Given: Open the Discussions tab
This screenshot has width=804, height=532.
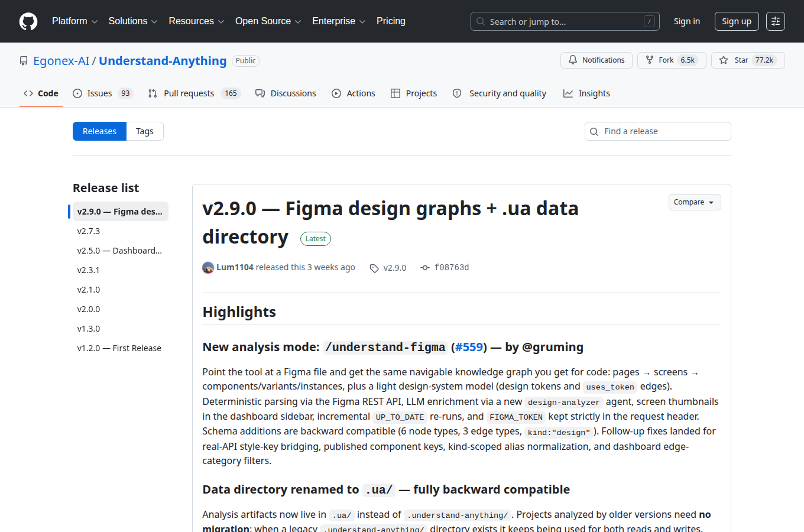Looking at the screenshot, I should [286, 93].
